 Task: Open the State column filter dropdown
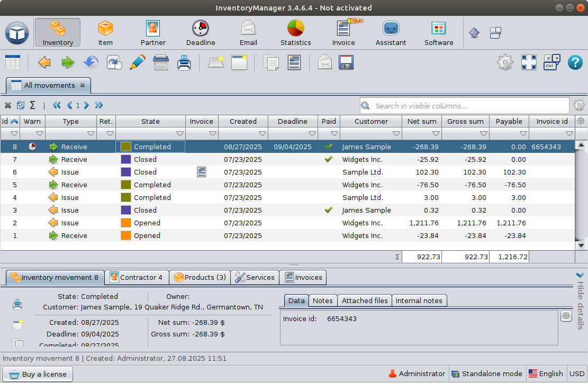click(x=179, y=133)
